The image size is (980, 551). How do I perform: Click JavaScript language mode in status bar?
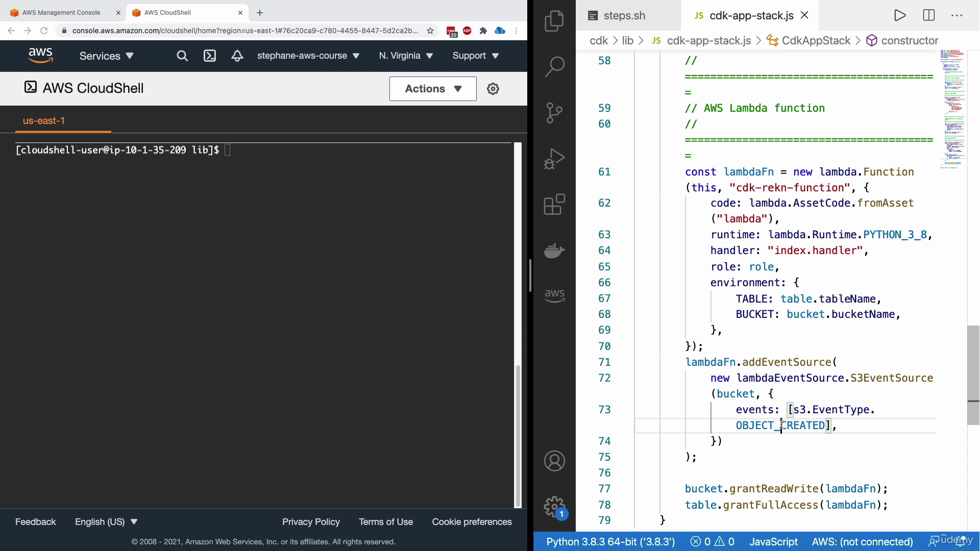773,542
